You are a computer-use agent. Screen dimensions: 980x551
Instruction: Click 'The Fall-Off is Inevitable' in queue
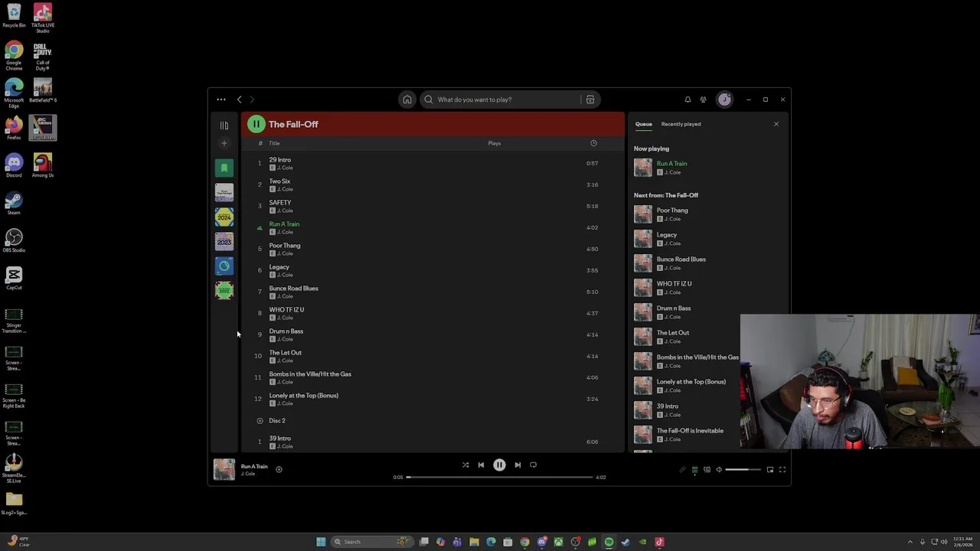[690, 431]
